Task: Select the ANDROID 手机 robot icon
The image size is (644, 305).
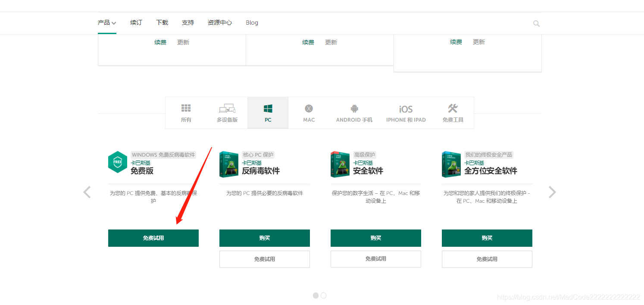Action: point(354,108)
